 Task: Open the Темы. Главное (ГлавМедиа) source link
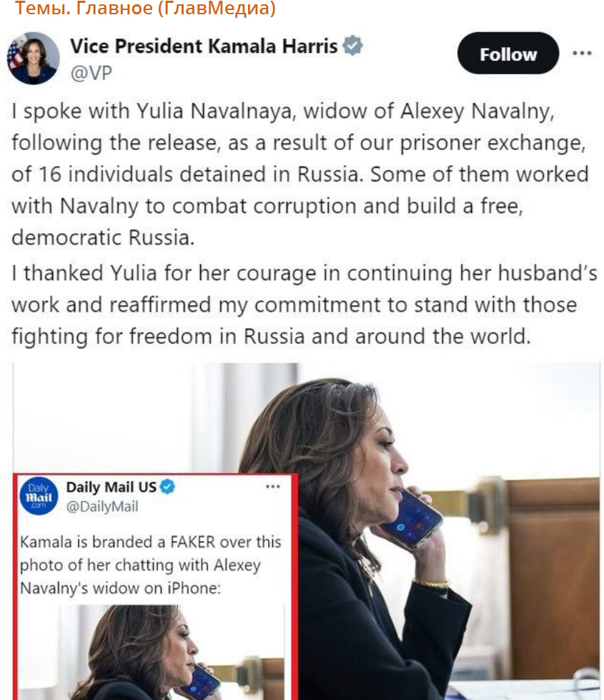point(145,9)
